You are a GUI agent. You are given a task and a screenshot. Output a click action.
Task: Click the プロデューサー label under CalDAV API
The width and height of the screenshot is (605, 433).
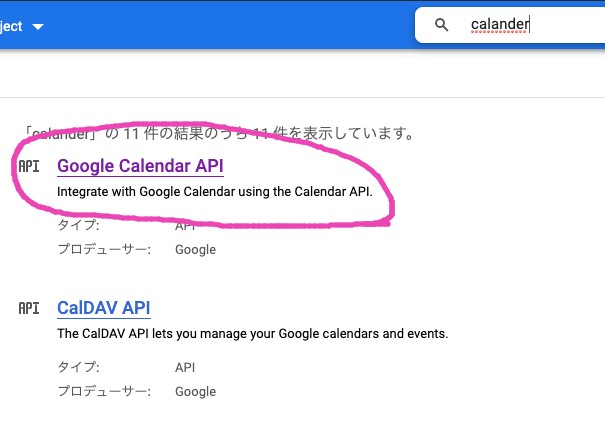104,391
